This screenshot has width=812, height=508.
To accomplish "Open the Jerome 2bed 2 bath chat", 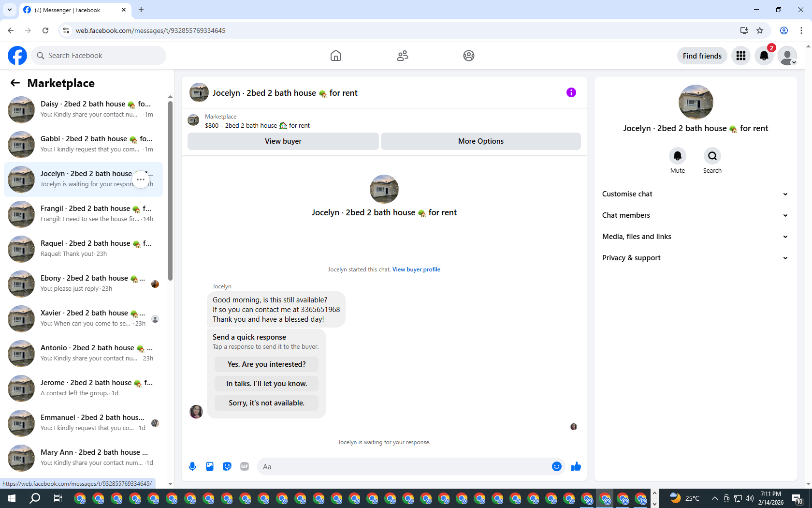I will 83,388.
